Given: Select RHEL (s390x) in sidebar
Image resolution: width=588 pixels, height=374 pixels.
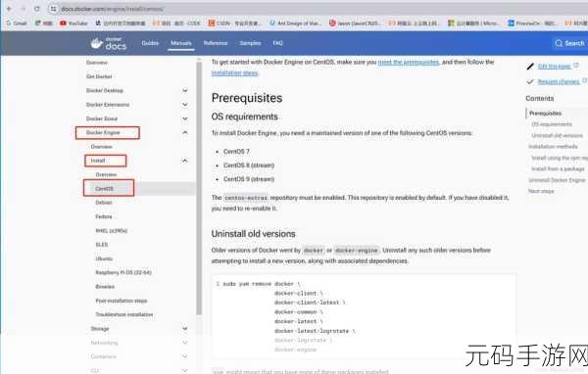Looking at the screenshot, I should pyautogui.click(x=112, y=230).
